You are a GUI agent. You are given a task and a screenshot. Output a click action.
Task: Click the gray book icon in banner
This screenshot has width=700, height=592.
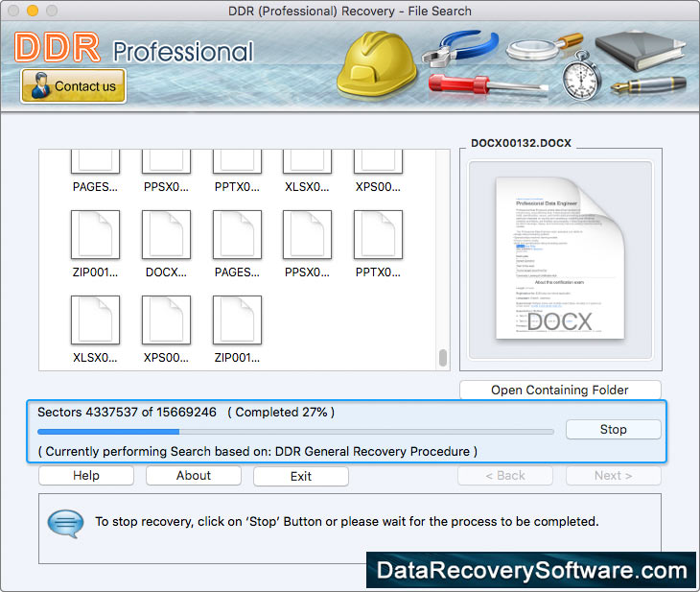tap(640, 50)
